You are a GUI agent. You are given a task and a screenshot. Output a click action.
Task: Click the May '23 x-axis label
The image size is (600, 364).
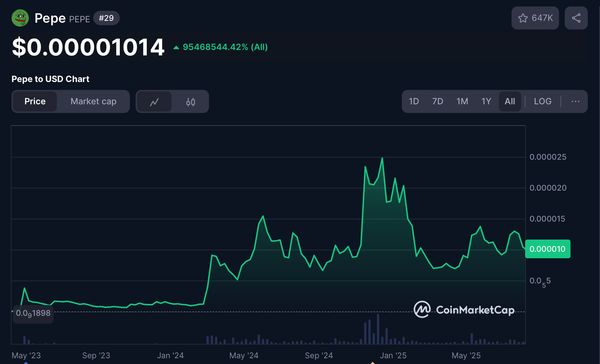tap(26, 355)
